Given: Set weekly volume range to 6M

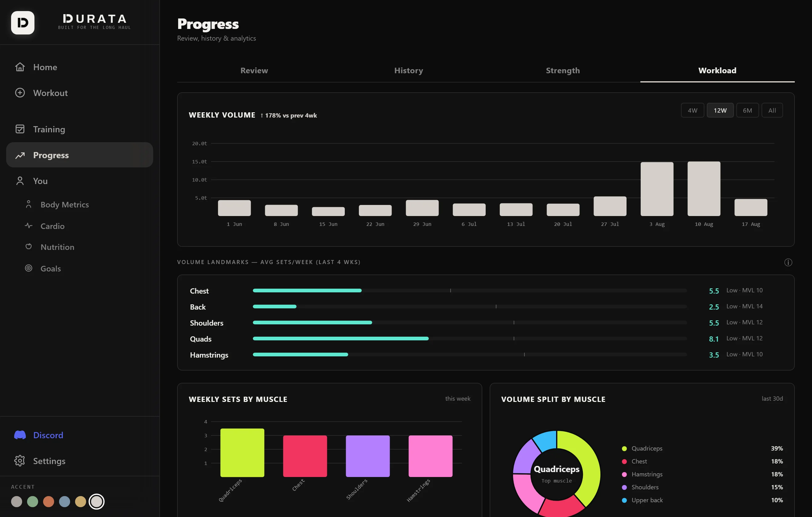Looking at the screenshot, I should (747, 110).
